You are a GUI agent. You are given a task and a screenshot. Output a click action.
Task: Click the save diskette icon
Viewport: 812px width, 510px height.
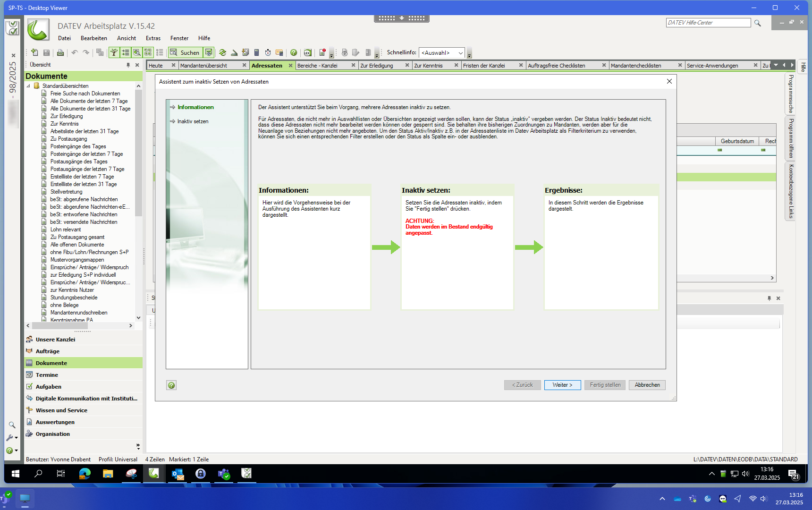click(46, 52)
